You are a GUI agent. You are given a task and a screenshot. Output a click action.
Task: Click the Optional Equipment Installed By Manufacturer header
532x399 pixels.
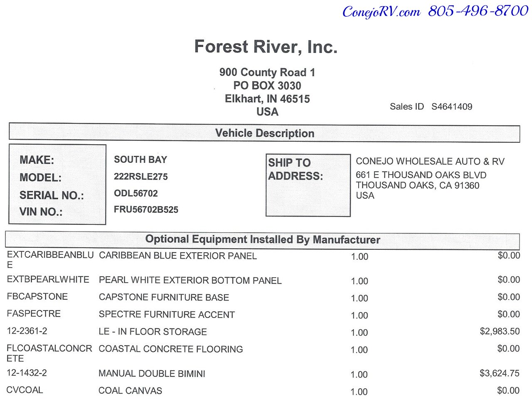point(263,240)
